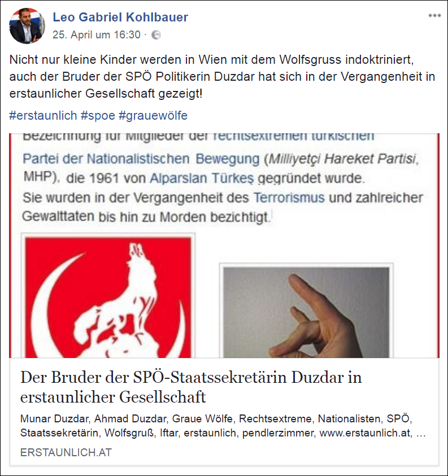Click the ERSTAUNLICH.AT source domain label

click(x=66, y=452)
